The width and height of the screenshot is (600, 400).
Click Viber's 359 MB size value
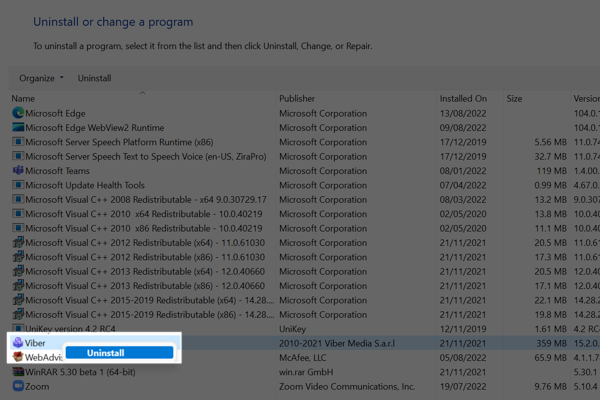pos(551,343)
